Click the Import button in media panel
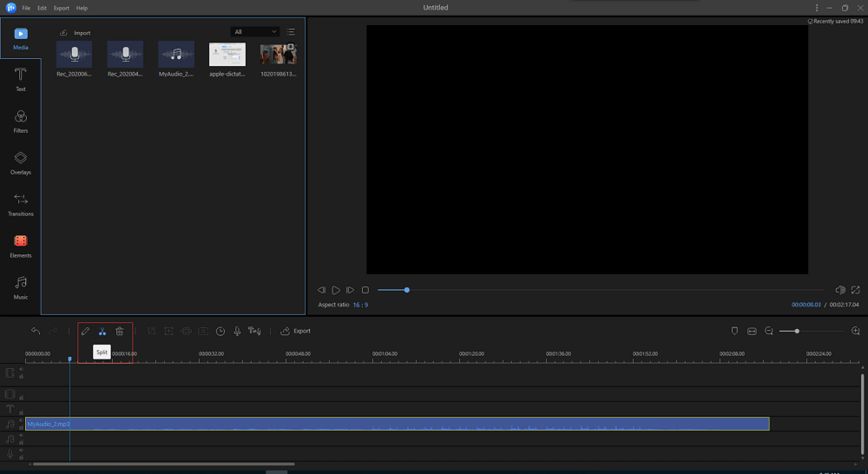This screenshot has width=868, height=474. pos(76,33)
